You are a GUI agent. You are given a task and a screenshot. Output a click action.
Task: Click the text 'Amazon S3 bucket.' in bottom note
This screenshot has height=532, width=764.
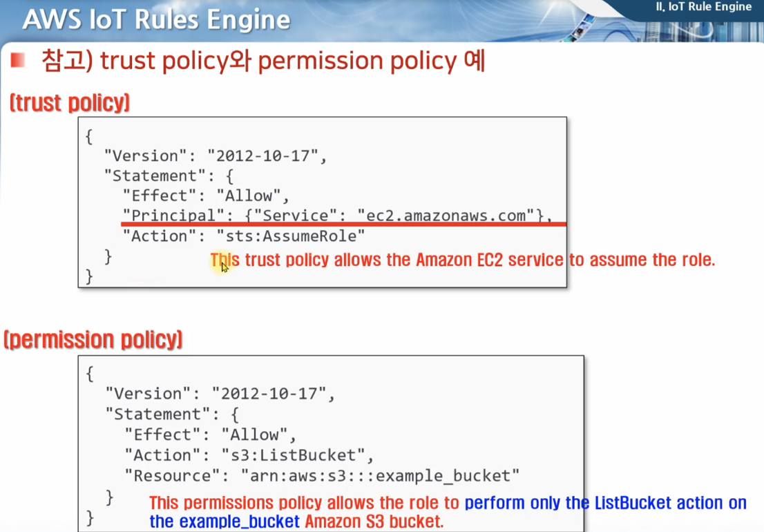click(x=374, y=522)
